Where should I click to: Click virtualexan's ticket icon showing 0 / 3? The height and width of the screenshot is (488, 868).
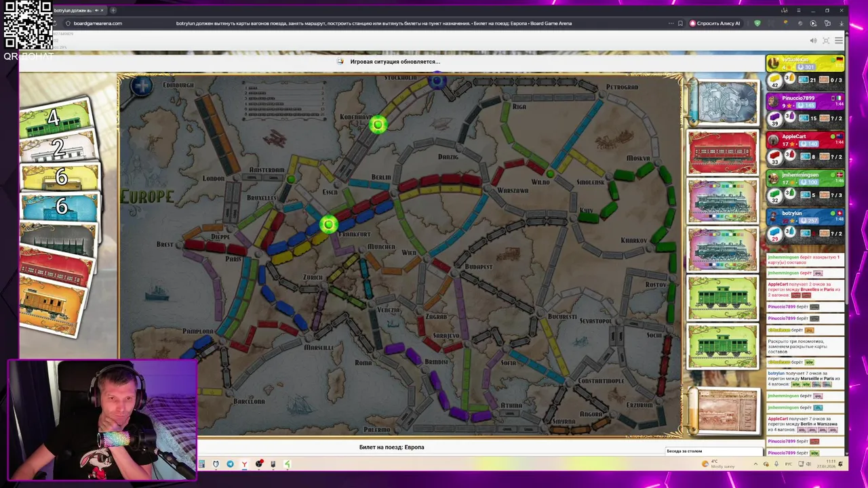(x=824, y=80)
